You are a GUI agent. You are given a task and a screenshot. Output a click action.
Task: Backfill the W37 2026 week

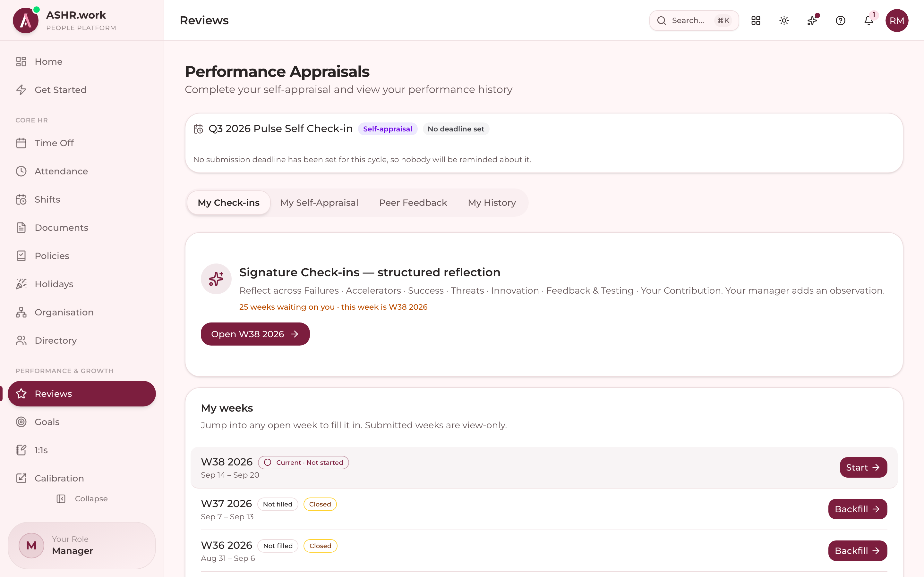(x=858, y=509)
